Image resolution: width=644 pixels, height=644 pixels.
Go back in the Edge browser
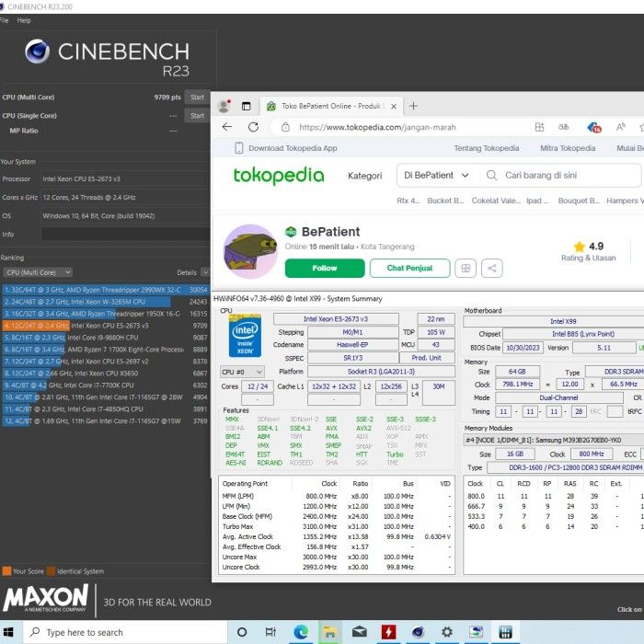click(x=227, y=127)
